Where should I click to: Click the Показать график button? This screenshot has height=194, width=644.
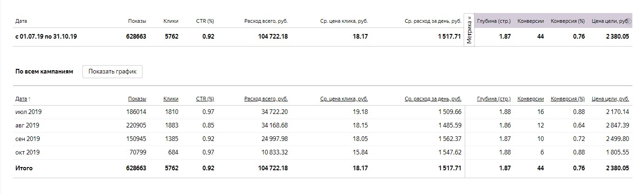click(112, 72)
